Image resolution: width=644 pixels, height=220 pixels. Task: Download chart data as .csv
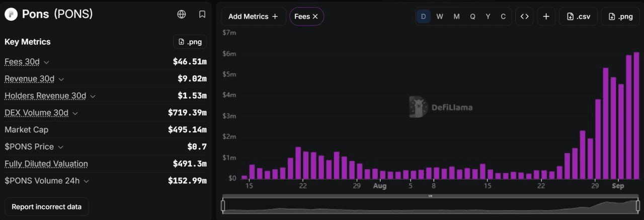[578, 17]
